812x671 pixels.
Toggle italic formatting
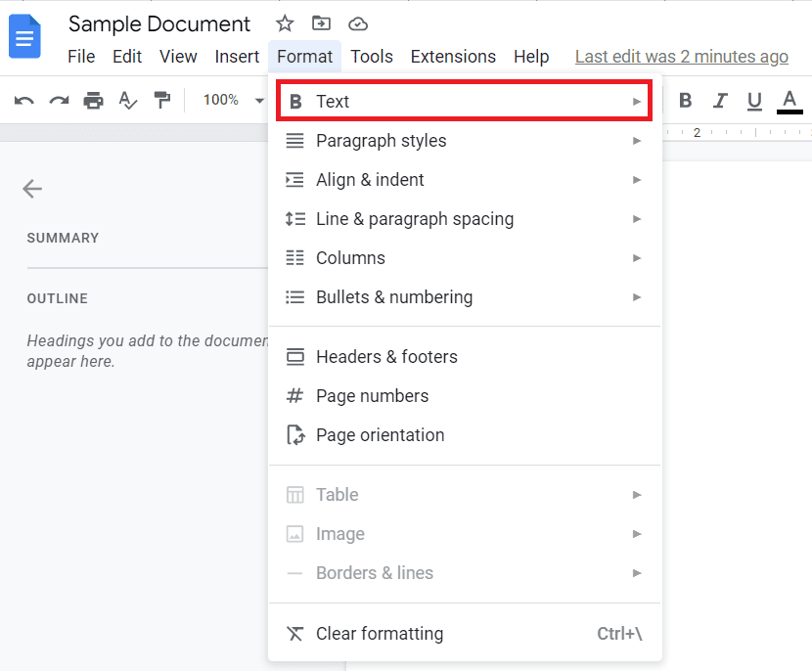[x=720, y=100]
